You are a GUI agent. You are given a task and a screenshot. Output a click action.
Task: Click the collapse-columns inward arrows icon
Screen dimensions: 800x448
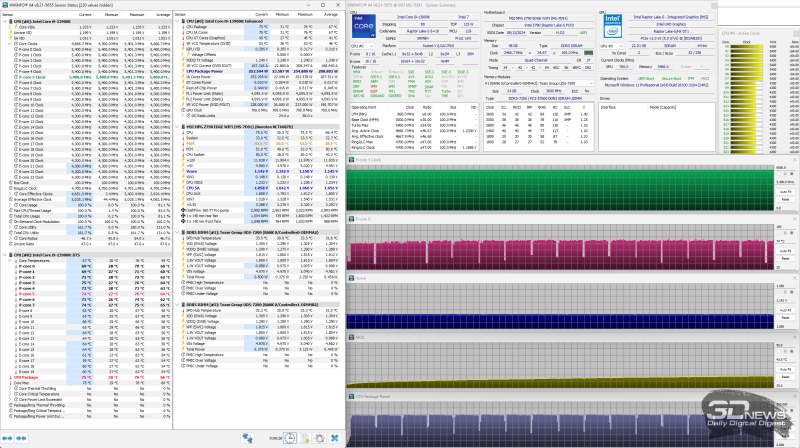21,438
